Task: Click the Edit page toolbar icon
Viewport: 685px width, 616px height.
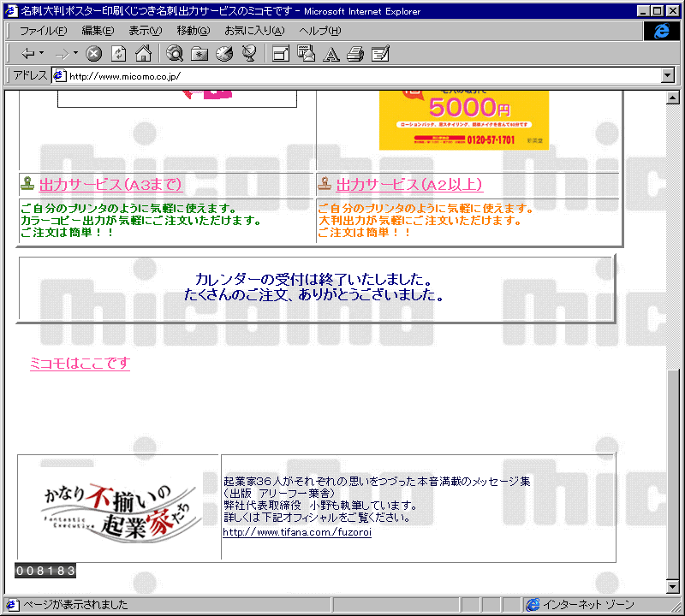Action: [x=380, y=54]
